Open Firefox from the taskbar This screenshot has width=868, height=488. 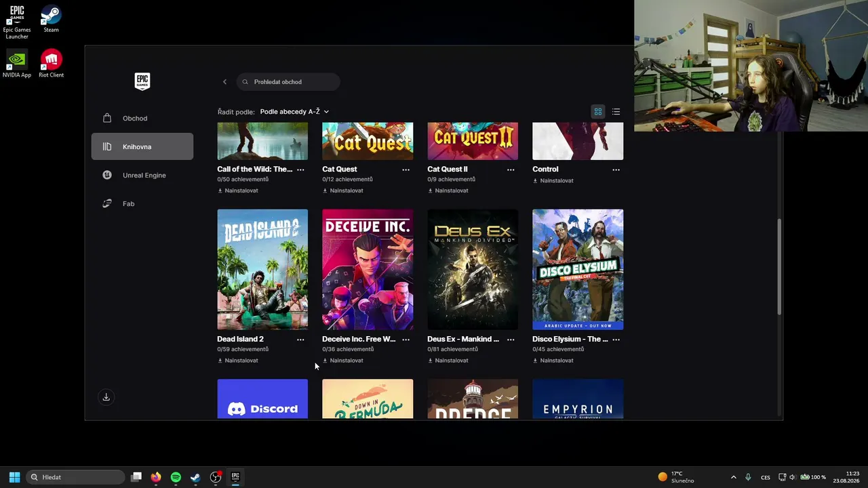156,477
